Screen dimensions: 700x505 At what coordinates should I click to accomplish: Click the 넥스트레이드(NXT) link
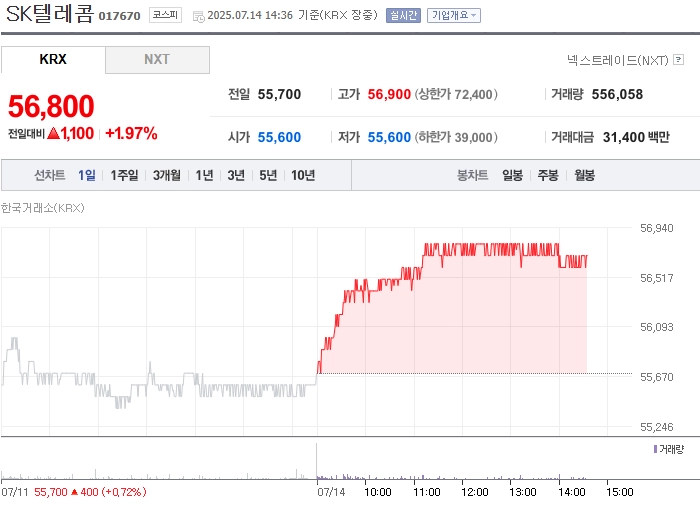pyautogui.click(x=618, y=60)
